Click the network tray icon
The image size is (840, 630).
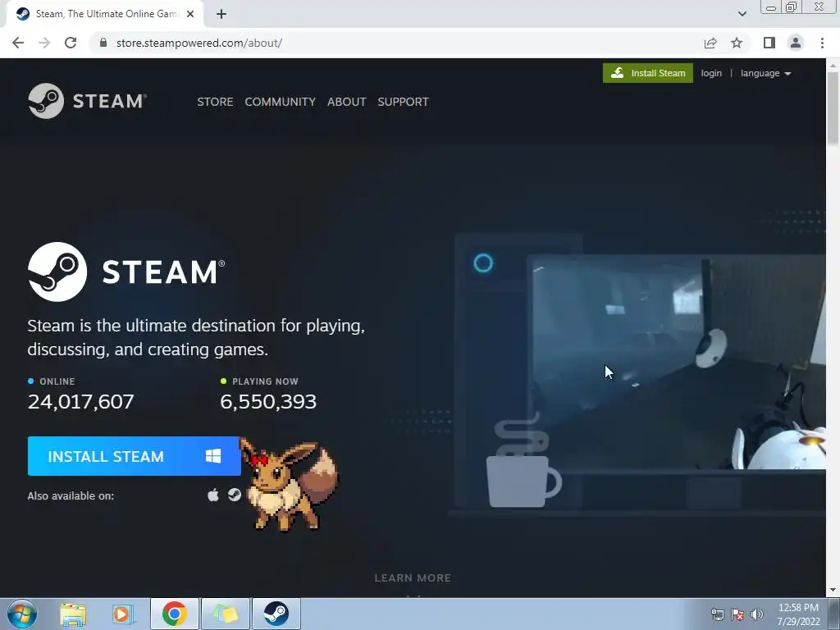point(717,614)
